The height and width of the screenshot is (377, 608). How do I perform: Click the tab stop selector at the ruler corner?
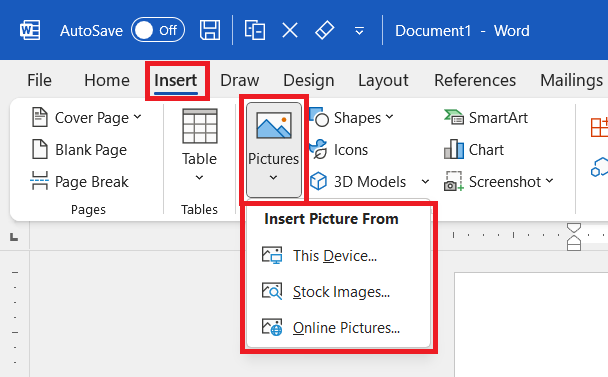(x=14, y=237)
